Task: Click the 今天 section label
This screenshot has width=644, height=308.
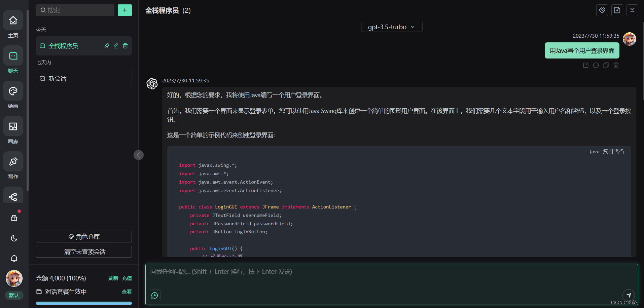Action: click(41, 30)
